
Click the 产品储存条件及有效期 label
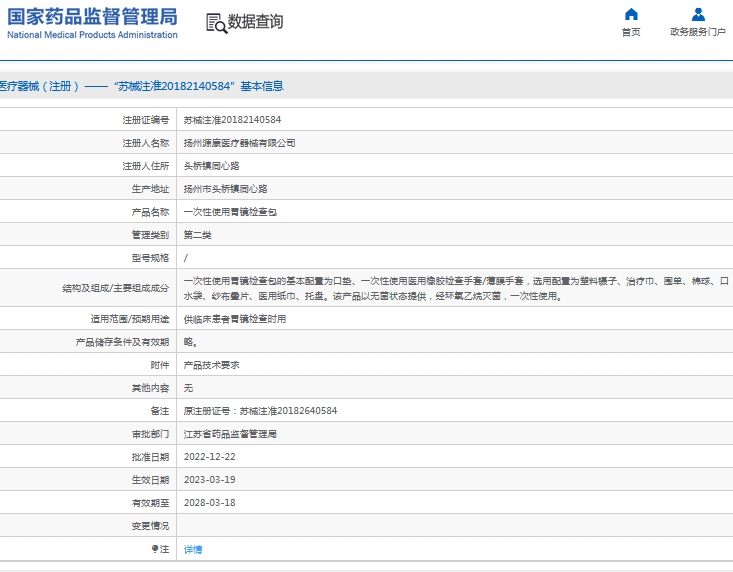(122, 342)
